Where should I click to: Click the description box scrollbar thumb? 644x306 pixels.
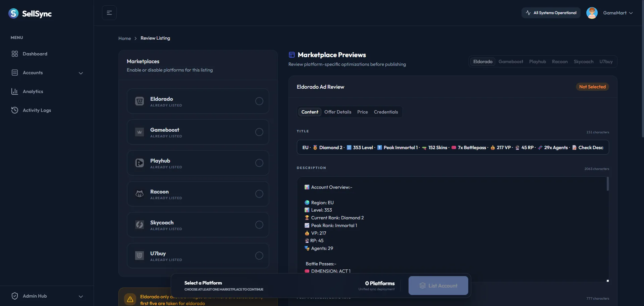pos(608,184)
